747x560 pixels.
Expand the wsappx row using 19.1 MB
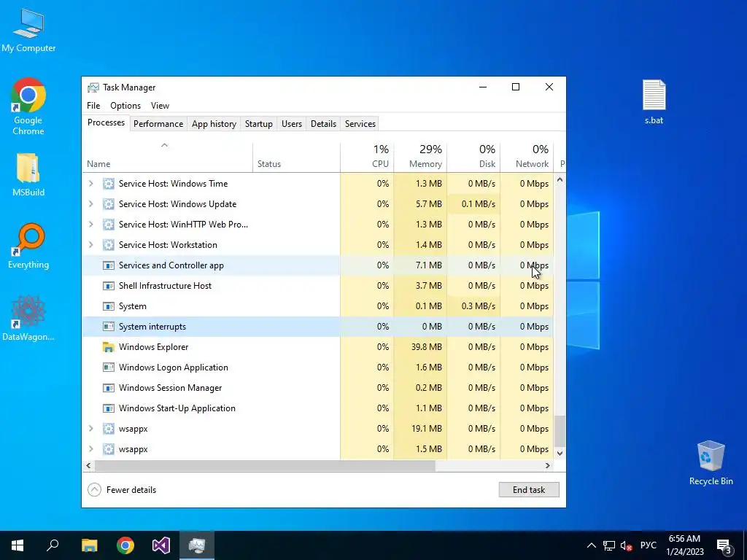coord(91,429)
